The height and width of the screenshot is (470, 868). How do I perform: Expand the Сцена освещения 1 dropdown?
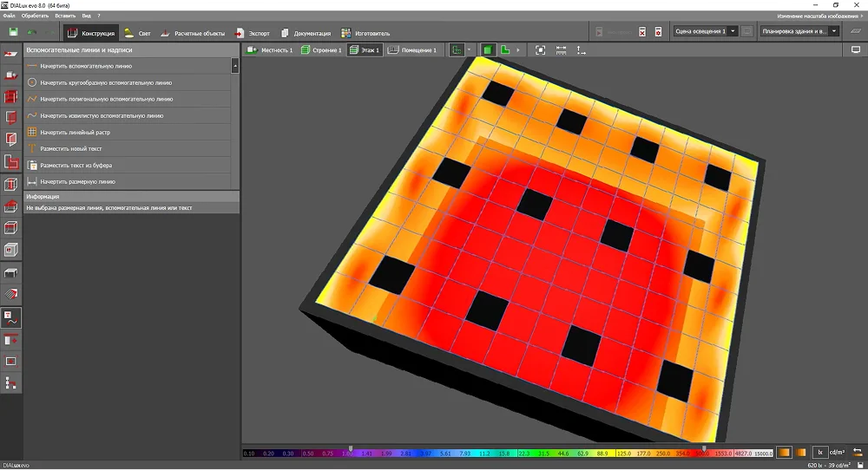(x=733, y=31)
